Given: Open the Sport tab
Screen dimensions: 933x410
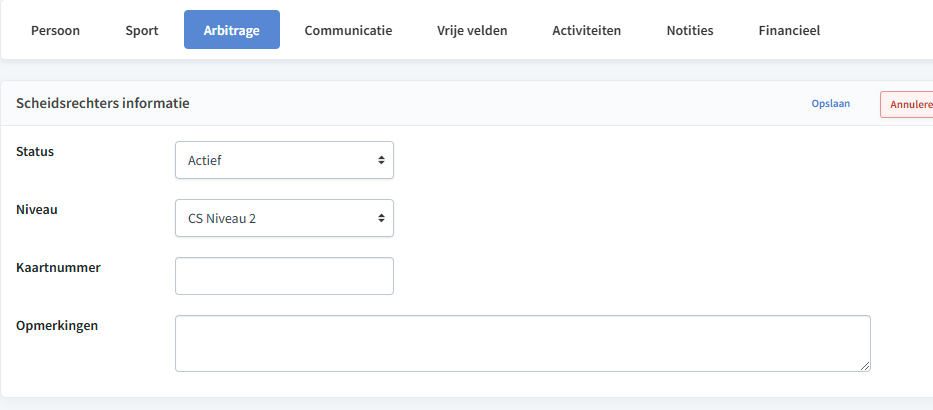Looking at the screenshot, I should coord(142,30).
